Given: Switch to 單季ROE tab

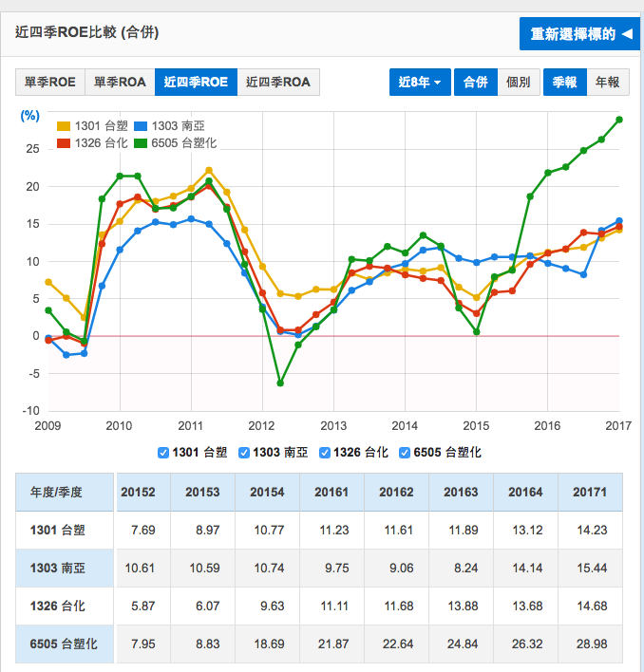Looking at the screenshot, I should click(50, 83).
